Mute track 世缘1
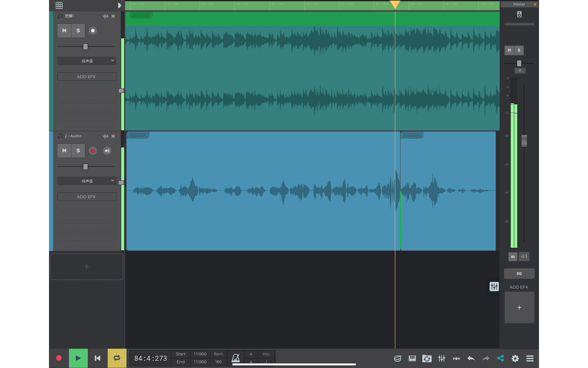Viewport: 588px width, 368px height. coord(64,31)
